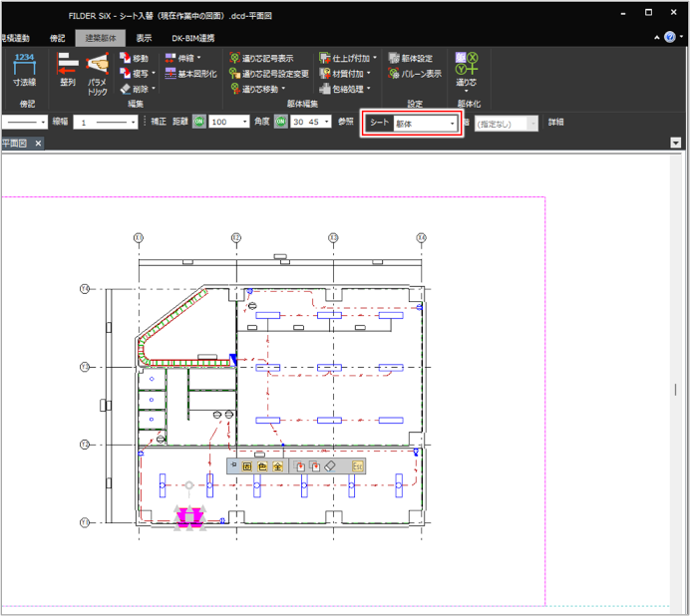The height and width of the screenshot is (616, 690).
Task: Toggle the 角度 ON switch
Action: (x=281, y=122)
